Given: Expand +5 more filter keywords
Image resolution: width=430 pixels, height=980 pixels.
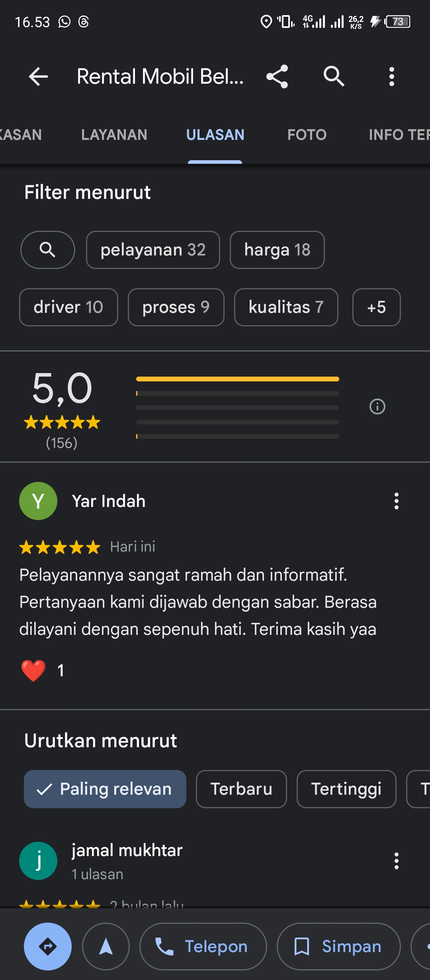Looking at the screenshot, I should coord(376,307).
